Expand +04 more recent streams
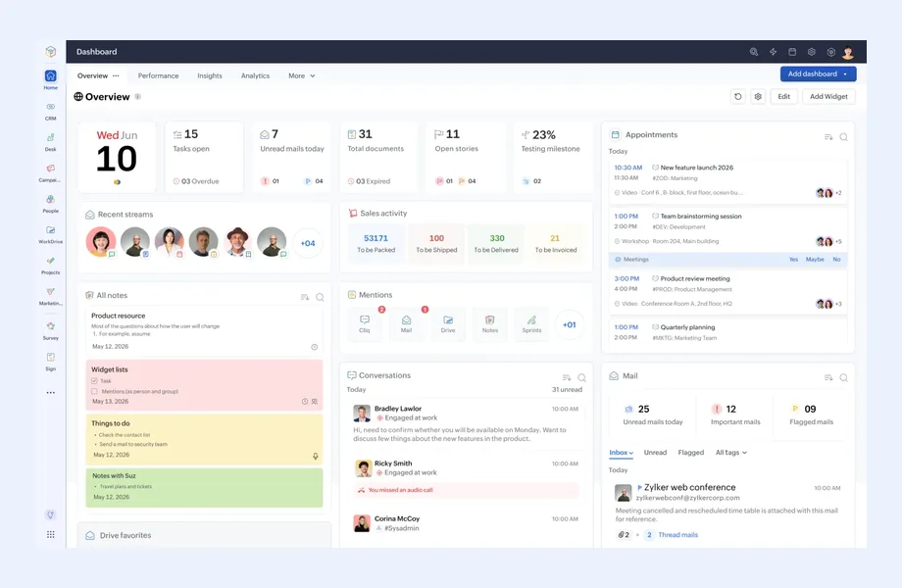 point(308,243)
